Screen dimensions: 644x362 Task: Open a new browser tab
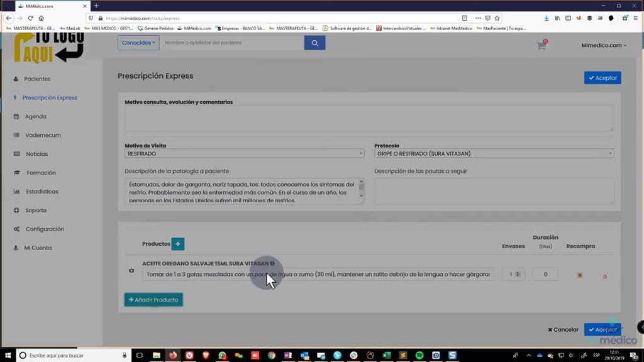tap(96, 6)
